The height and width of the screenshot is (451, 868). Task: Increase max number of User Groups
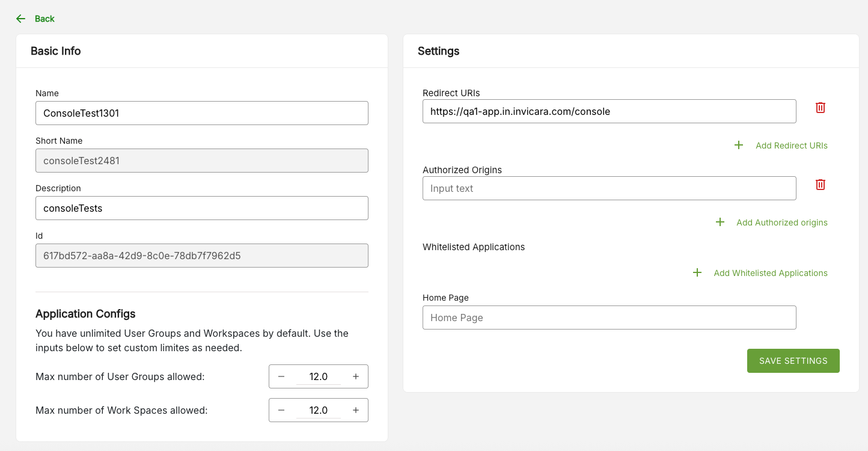356,376
